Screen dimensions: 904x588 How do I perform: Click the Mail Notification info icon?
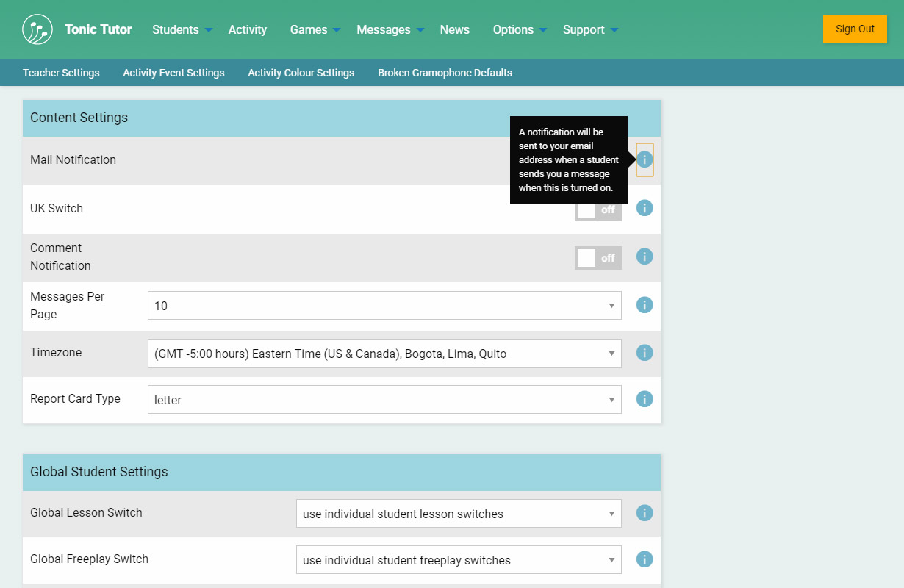[645, 159]
